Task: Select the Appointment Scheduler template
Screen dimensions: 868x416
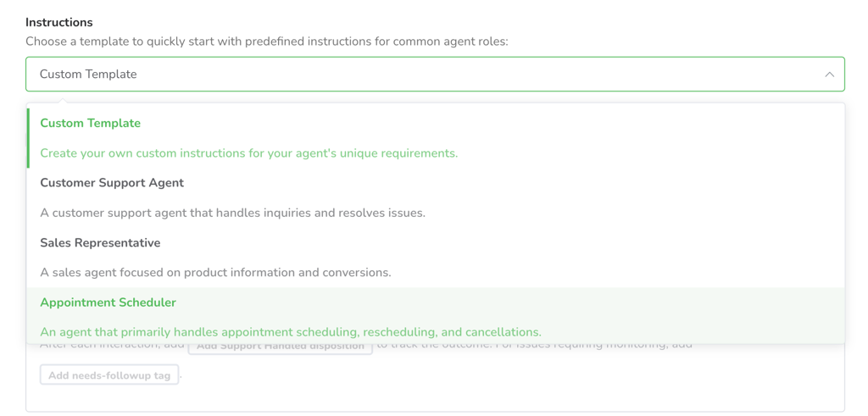Action: click(x=436, y=315)
